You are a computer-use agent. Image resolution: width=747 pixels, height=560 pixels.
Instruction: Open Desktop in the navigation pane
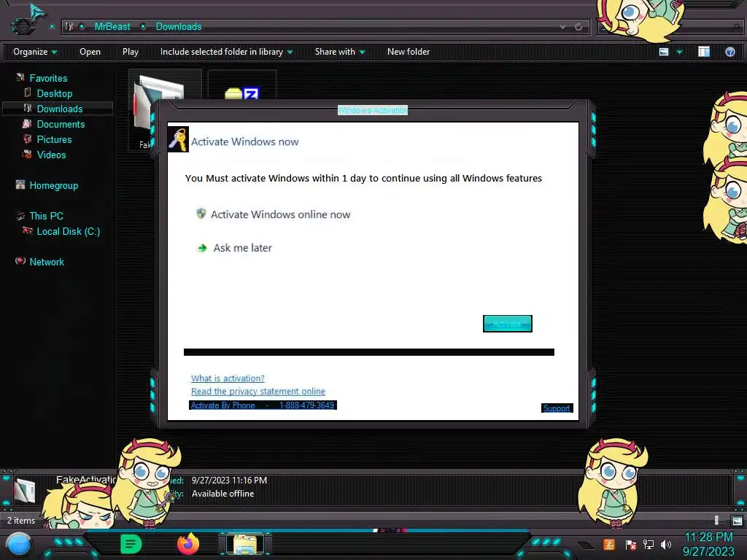(x=54, y=93)
